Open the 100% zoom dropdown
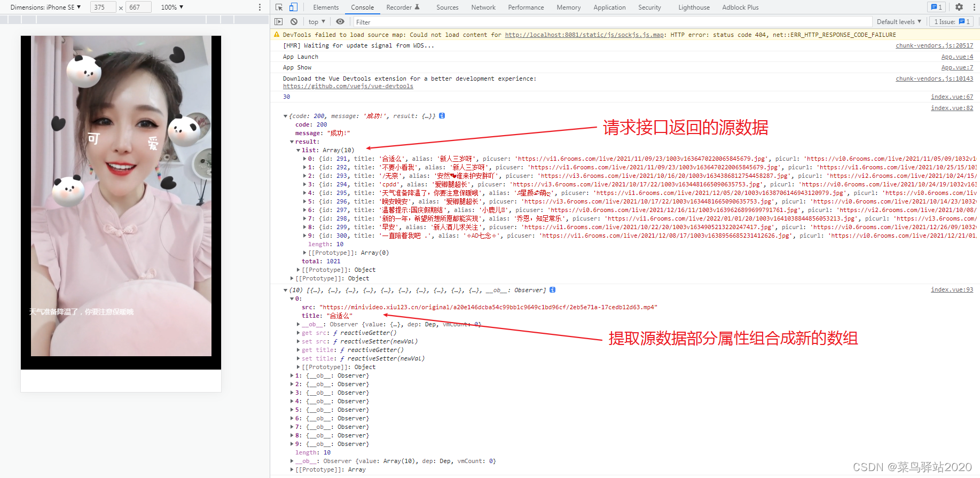This screenshot has height=478, width=980. pos(172,7)
